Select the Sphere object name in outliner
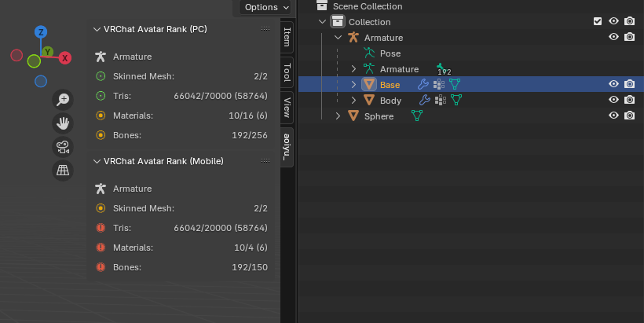The image size is (644, 323). (x=379, y=116)
